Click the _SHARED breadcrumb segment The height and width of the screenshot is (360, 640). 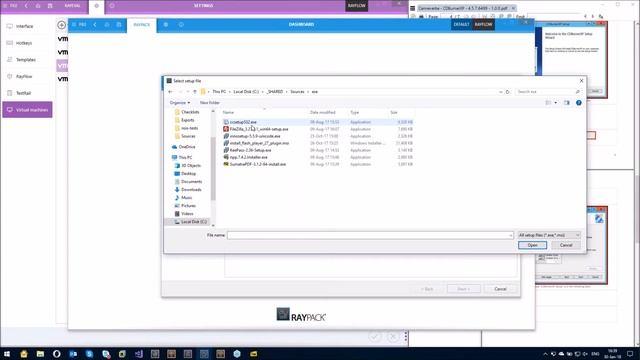[275, 92]
